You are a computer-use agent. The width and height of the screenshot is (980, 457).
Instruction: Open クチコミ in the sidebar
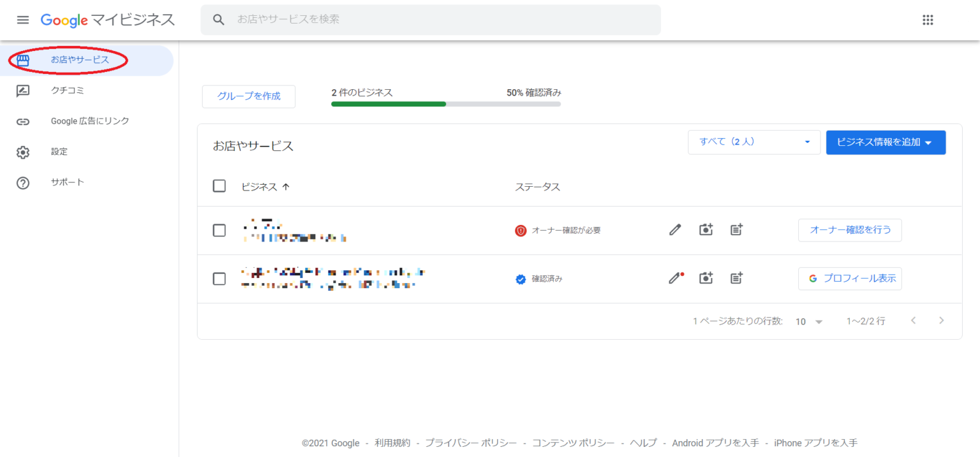68,91
